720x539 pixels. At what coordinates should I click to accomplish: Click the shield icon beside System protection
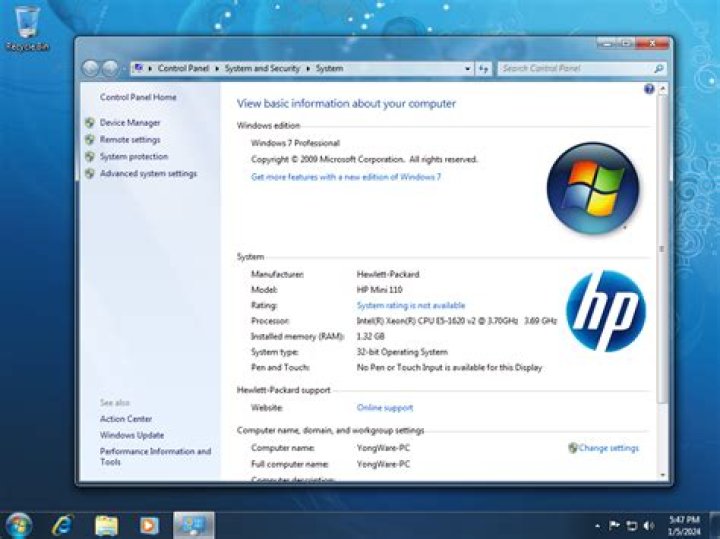tap(90, 157)
